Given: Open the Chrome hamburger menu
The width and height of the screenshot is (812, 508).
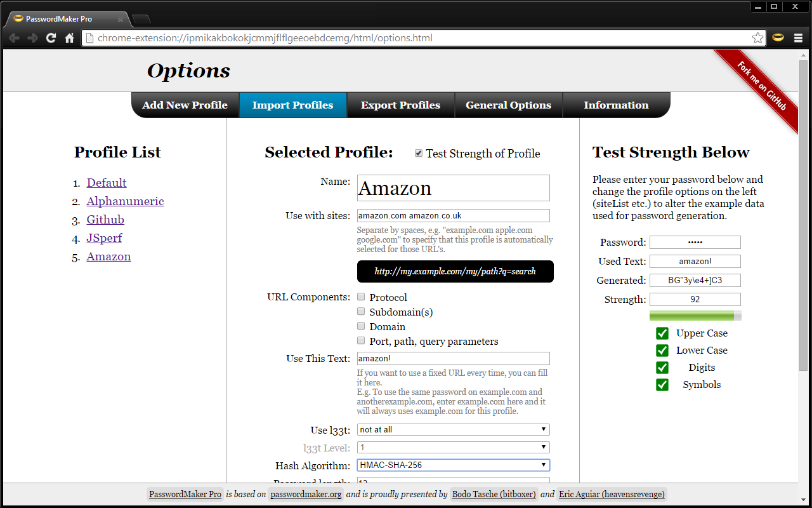Looking at the screenshot, I should click(798, 38).
